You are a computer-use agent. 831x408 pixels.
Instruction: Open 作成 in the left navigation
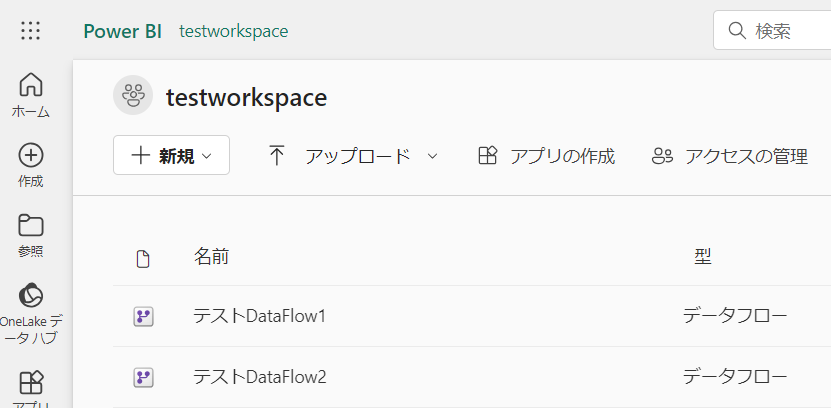pos(31,166)
